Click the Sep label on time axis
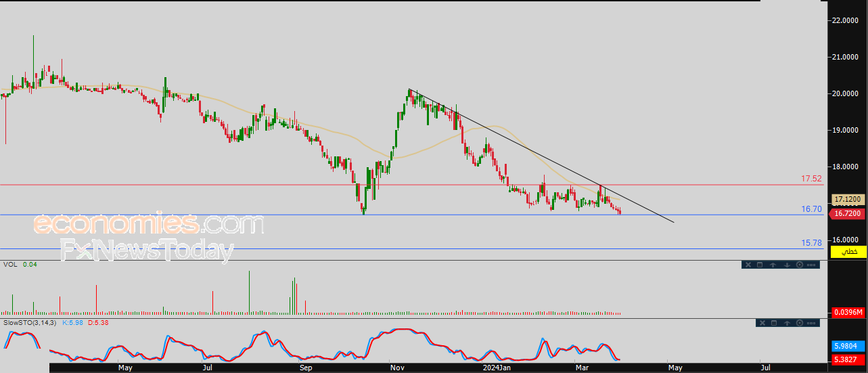 click(x=306, y=368)
